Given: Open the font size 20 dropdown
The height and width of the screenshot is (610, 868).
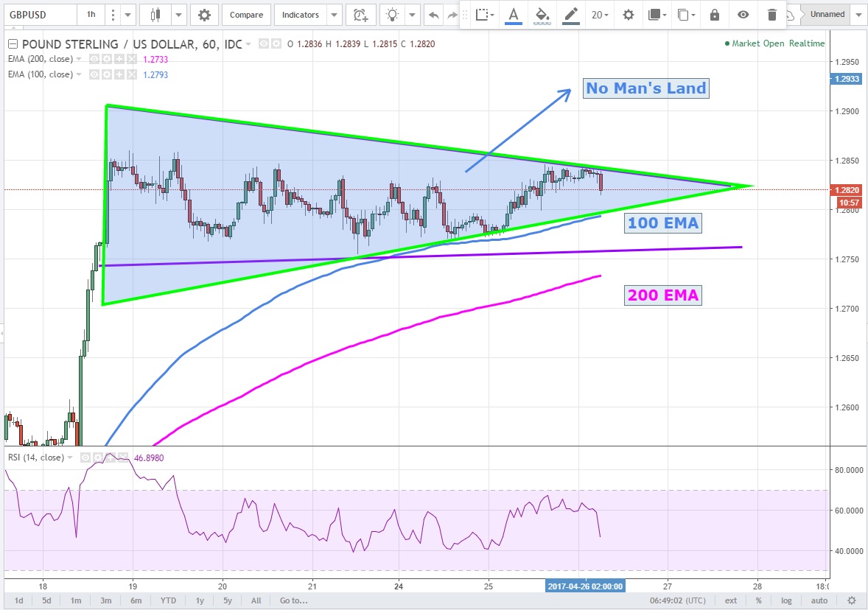Looking at the screenshot, I should pos(601,15).
